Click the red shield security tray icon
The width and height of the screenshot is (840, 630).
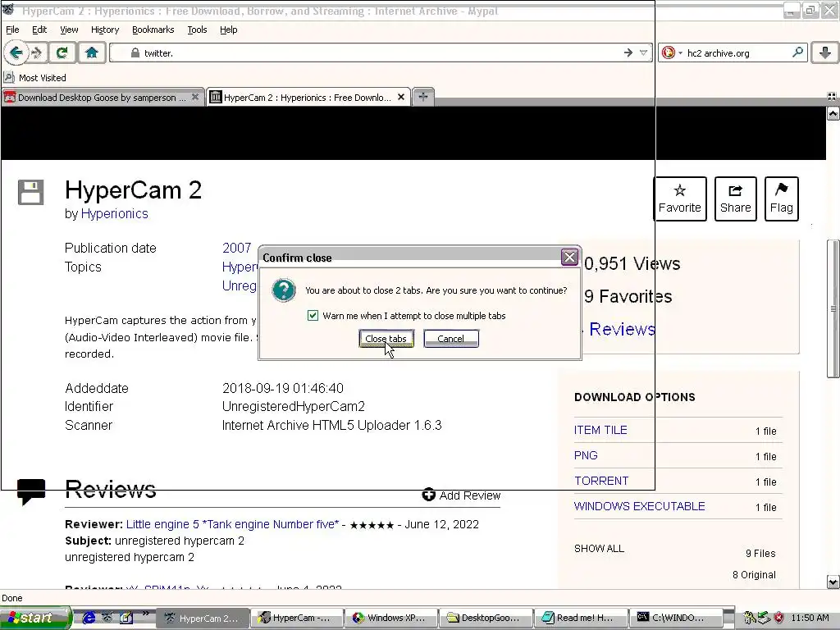click(x=779, y=619)
